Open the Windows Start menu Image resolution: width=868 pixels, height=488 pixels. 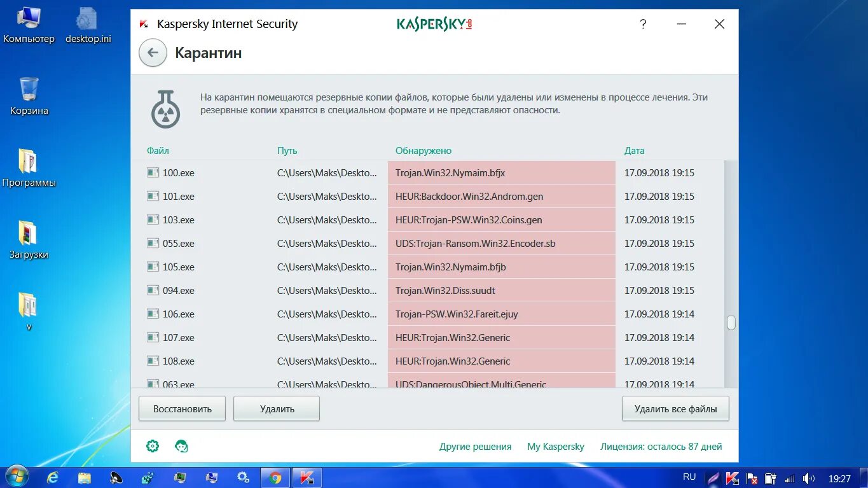(17, 477)
